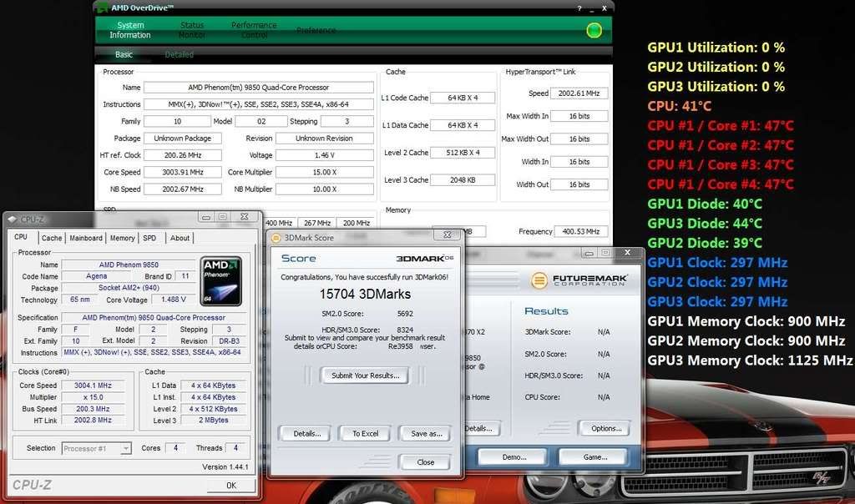Click the Core Voltage value 1.488 V

pyautogui.click(x=174, y=300)
